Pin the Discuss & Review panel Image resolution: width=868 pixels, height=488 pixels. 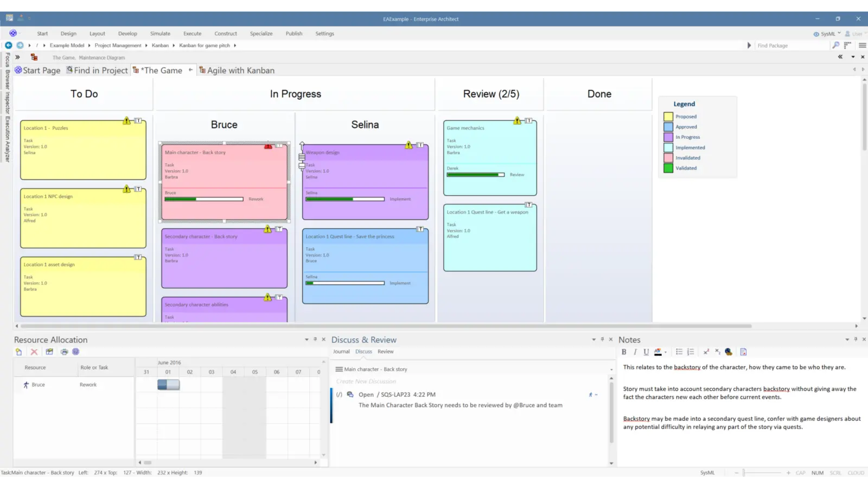[x=601, y=339]
